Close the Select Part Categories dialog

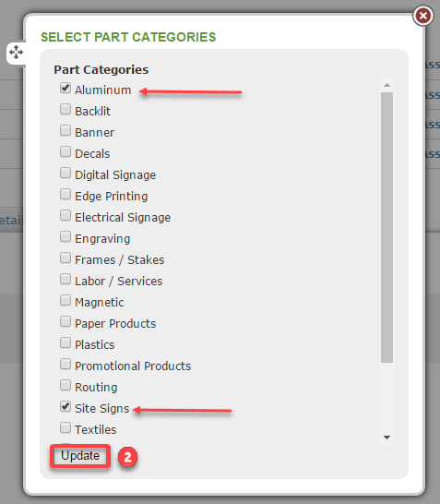tap(423, 16)
